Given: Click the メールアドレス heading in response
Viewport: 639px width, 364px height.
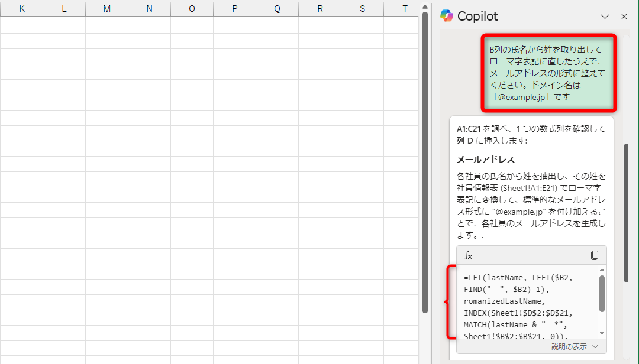Looking at the screenshot, I should (486, 160).
